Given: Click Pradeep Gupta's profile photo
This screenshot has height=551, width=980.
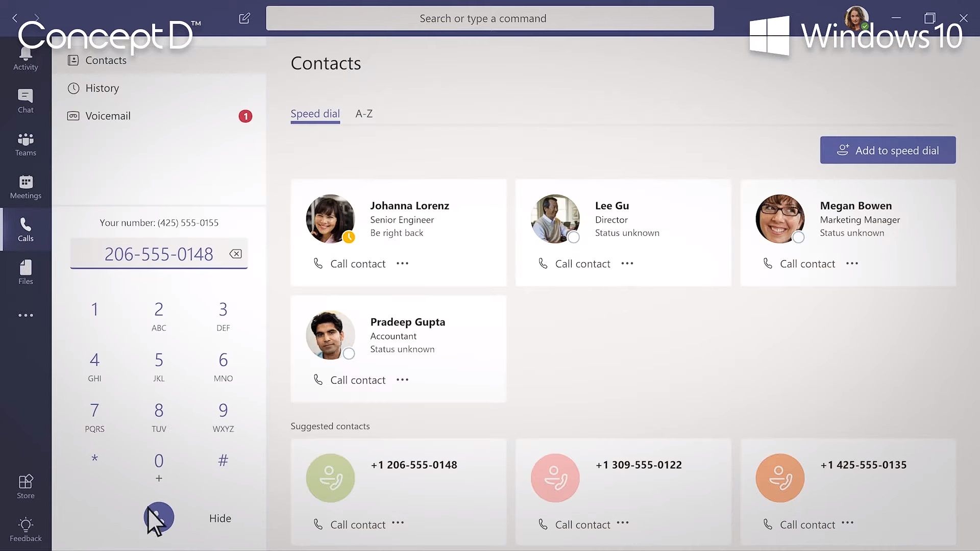Looking at the screenshot, I should click(x=330, y=335).
